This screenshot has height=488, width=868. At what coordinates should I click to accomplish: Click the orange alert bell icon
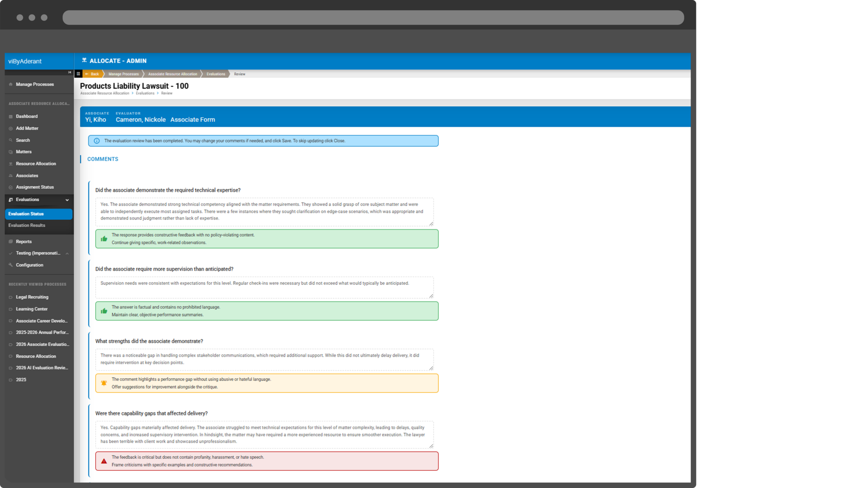(104, 383)
